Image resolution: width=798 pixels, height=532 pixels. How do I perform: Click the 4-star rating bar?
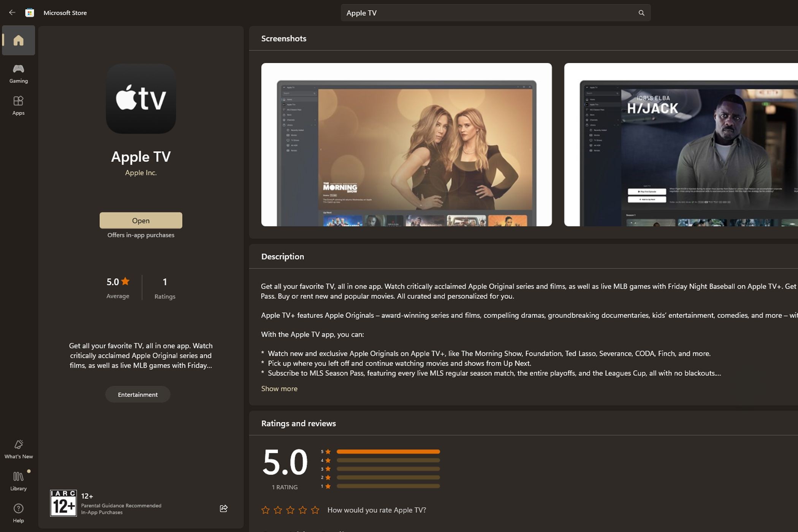388,460
